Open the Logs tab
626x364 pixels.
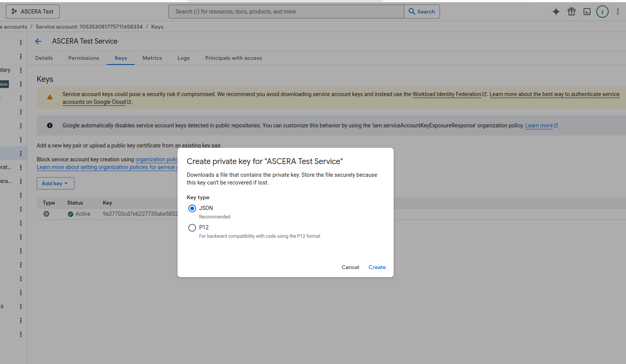click(x=184, y=58)
